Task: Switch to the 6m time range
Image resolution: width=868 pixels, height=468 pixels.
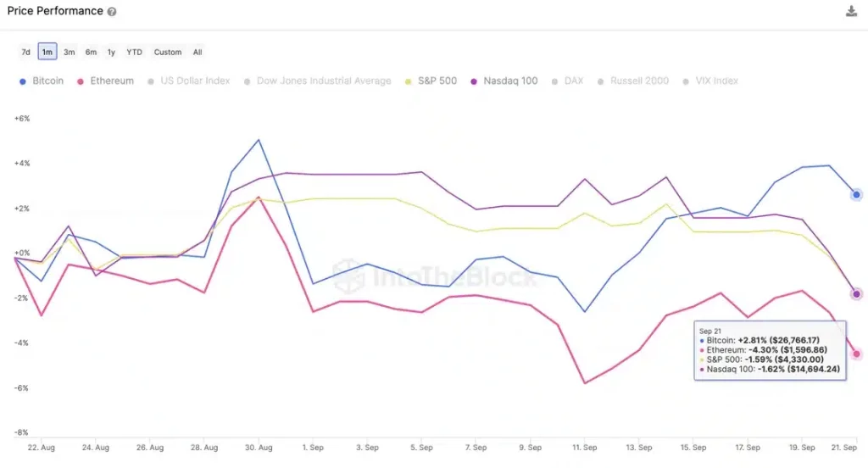Action: [x=91, y=52]
